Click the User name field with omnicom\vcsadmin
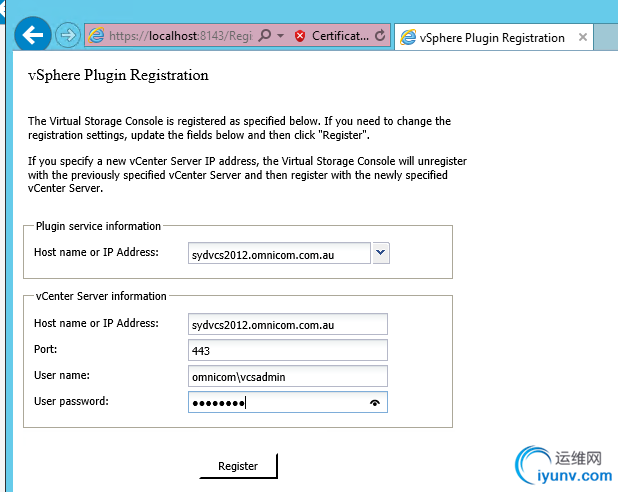The height and width of the screenshot is (492, 618). [288, 376]
